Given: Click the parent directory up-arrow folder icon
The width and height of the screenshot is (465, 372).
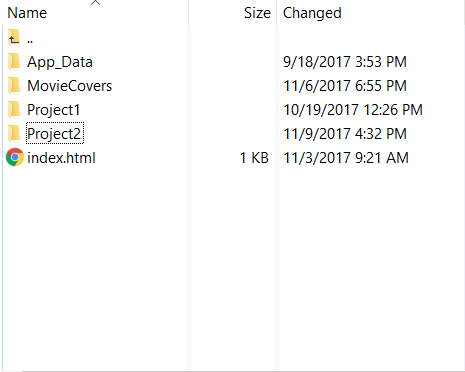Looking at the screenshot, I should 14,38.
